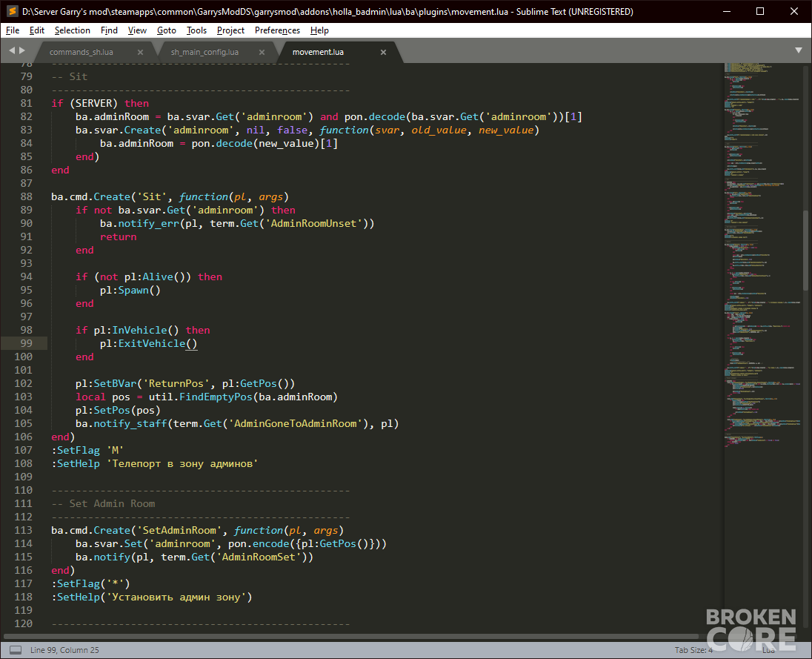
Task: Open the Help menu
Action: [x=319, y=30]
